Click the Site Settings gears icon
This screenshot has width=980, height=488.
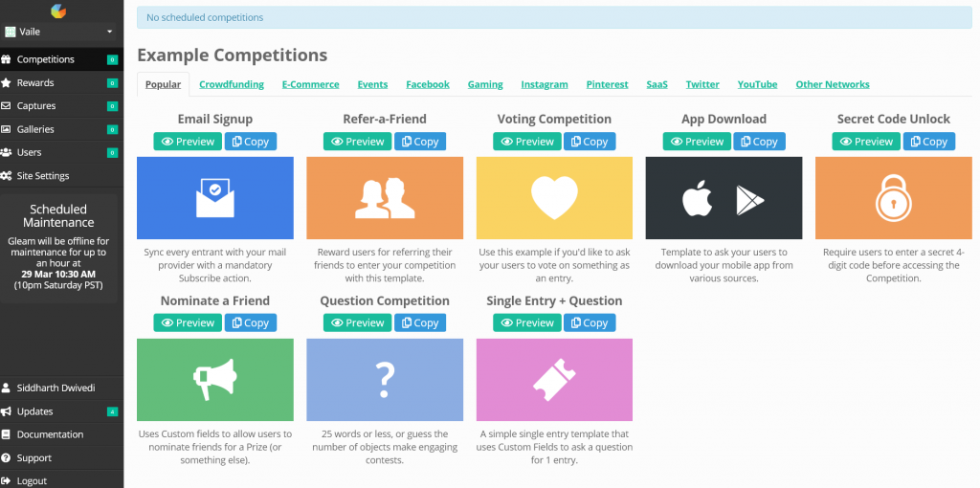pyautogui.click(x=6, y=175)
